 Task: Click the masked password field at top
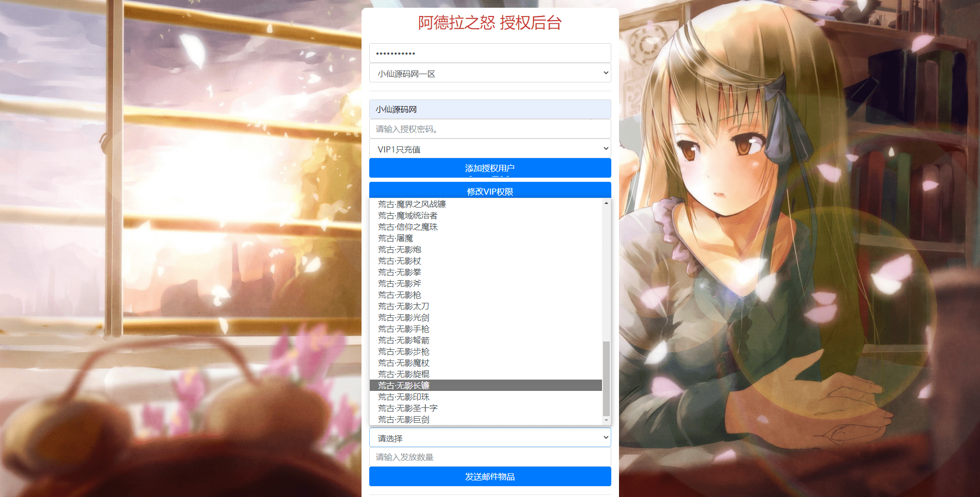pos(490,53)
